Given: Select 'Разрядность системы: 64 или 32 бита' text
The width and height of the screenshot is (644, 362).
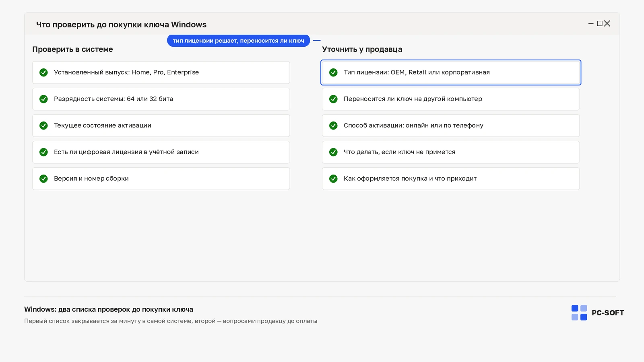Looking at the screenshot, I should click(x=114, y=99).
